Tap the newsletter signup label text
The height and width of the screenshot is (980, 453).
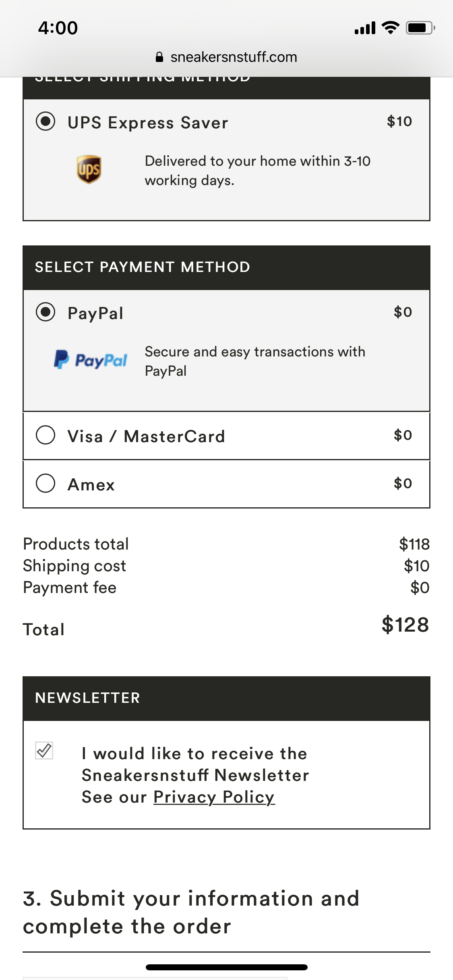click(195, 764)
